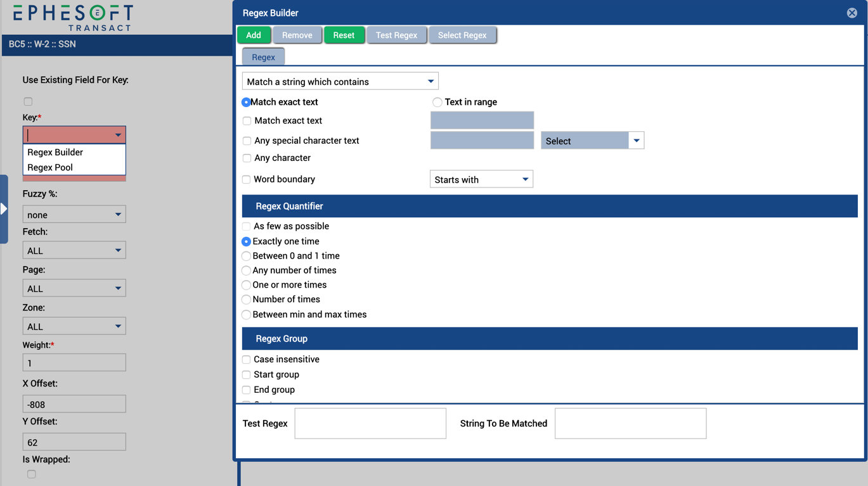The height and width of the screenshot is (486, 868).
Task: Toggle the Is Wrapped checkbox
Action: (31, 474)
